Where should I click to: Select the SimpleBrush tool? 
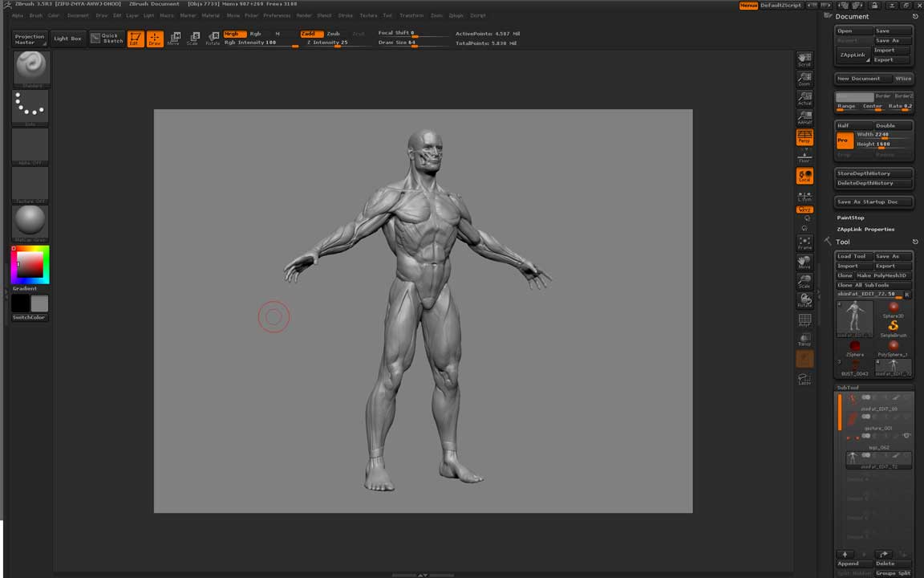[894, 328]
